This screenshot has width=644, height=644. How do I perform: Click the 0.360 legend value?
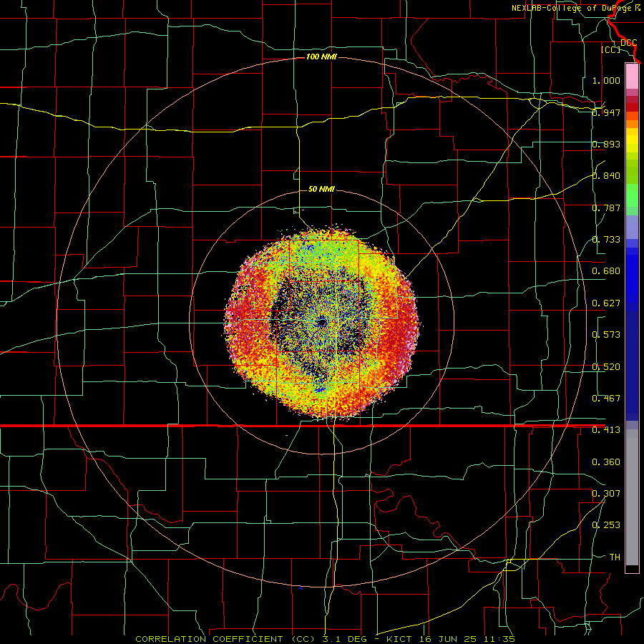pos(606,462)
